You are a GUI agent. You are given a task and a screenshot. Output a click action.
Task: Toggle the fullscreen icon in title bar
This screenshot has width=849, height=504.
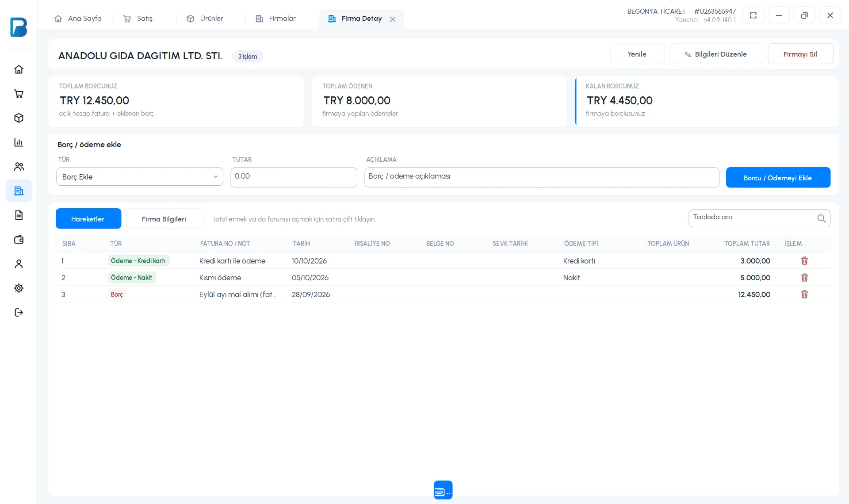click(753, 15)
